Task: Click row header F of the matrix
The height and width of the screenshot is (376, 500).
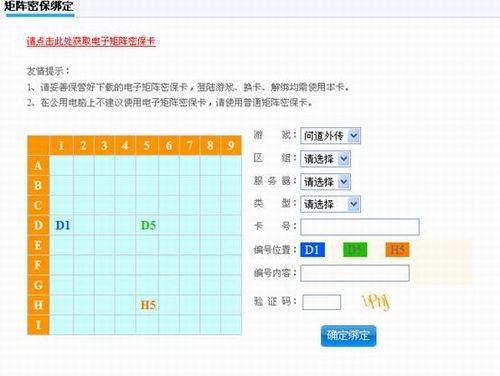Action: pyautogui.click(x=38, y=265)
